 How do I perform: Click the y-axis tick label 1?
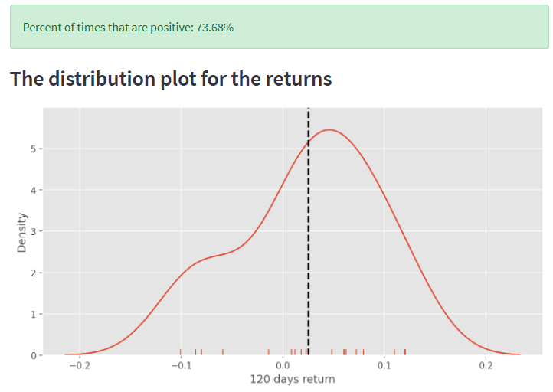[x=33, y=314]
